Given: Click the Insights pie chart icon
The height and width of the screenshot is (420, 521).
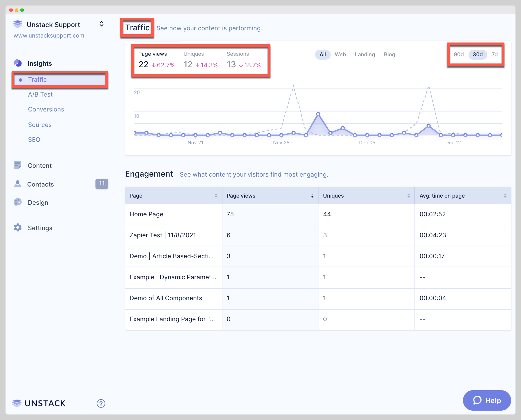Looking at the screenshot, I should [17, 63].
